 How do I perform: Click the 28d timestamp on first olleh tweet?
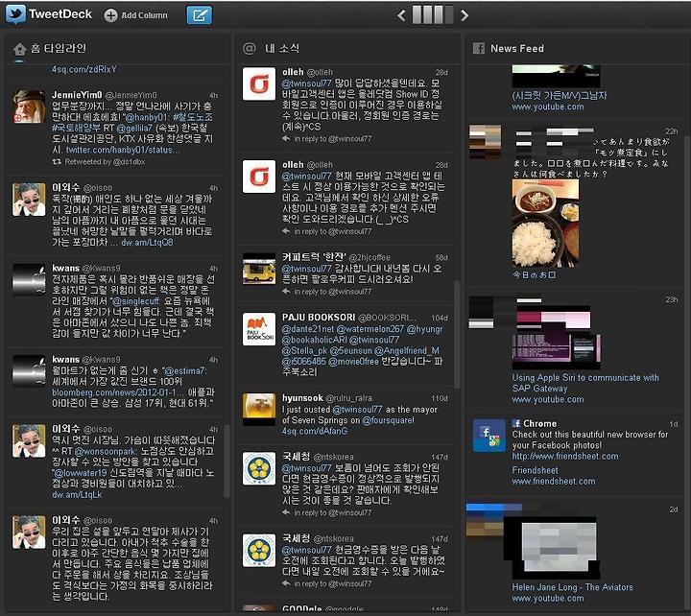point(441,72)
